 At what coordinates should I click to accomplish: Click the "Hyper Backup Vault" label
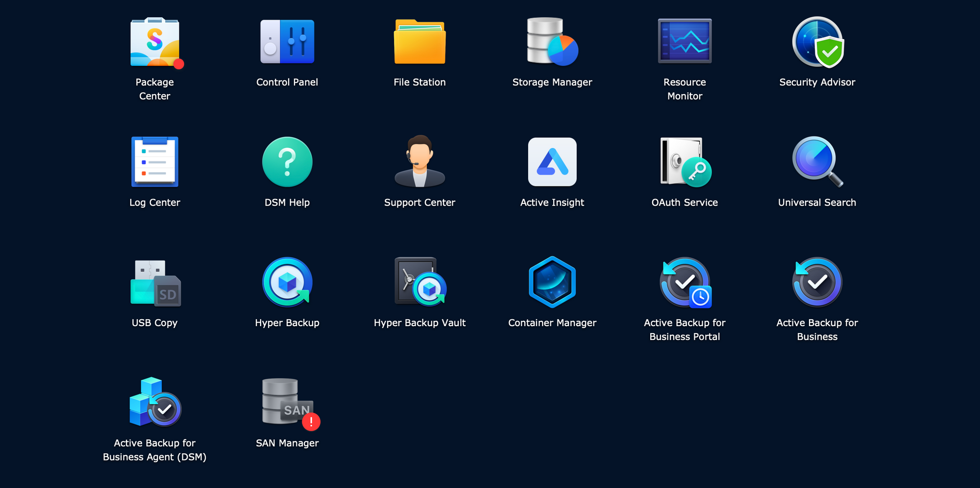point(420,323)
